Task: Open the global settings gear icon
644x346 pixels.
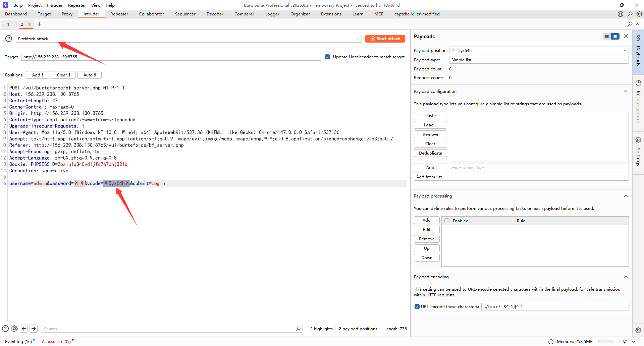Action: (639, 14)
